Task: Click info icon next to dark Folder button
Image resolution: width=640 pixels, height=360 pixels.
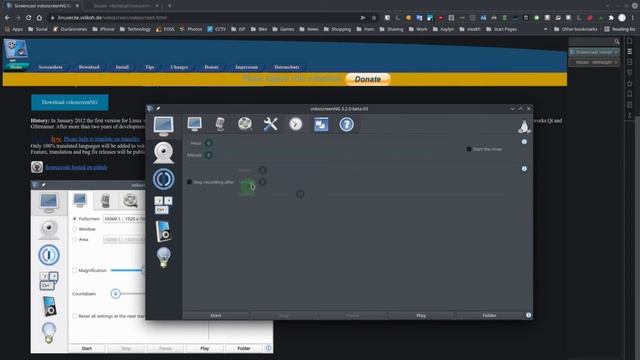Action: coord(529,315)
